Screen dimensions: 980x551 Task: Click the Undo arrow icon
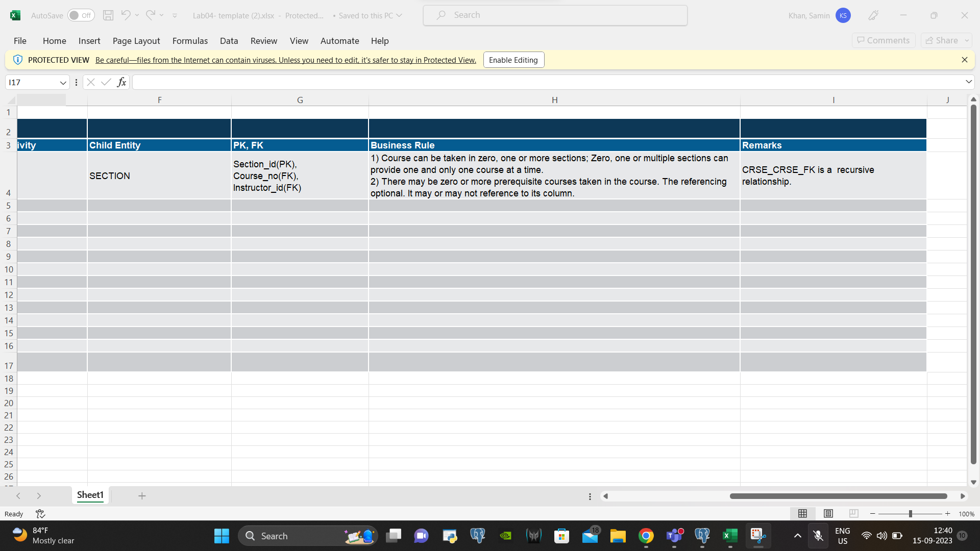click(x=126, y=15)
